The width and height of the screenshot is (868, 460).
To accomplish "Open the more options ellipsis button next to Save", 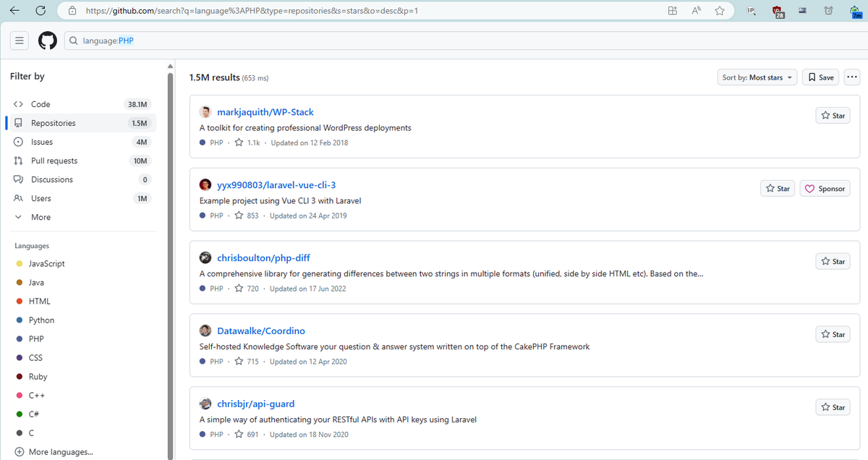I will tap(851, 77).
